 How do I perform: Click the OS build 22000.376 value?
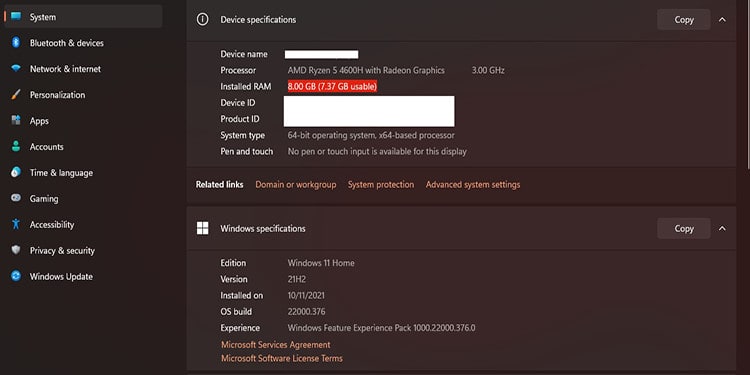tap(306, 311)
